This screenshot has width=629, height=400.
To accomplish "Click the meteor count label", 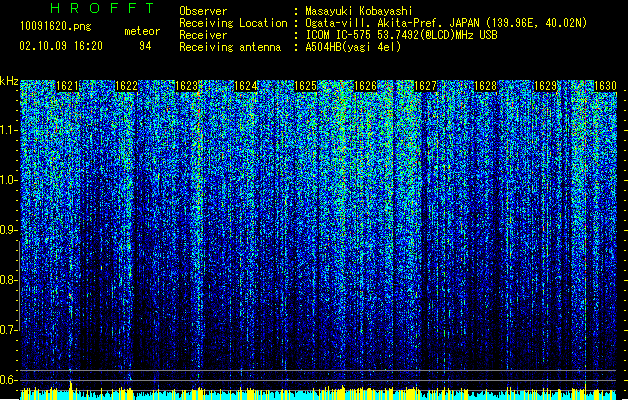I will coord(142,31).
